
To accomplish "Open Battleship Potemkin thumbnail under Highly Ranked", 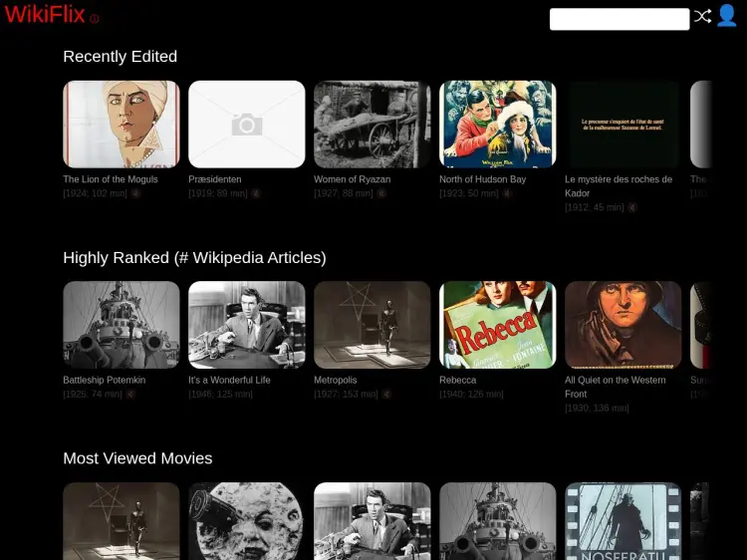I will click(122, 325).
